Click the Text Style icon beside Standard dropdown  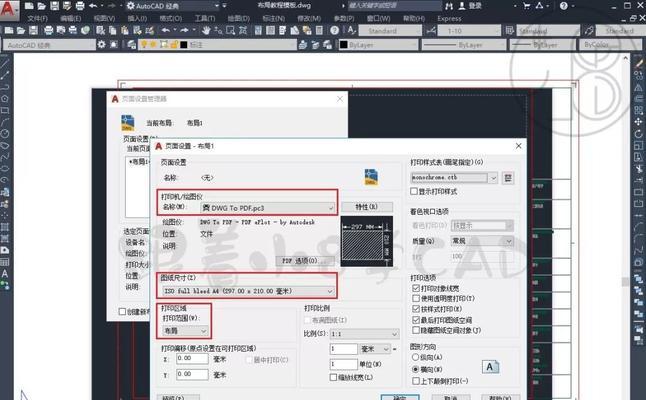(351, 30)
